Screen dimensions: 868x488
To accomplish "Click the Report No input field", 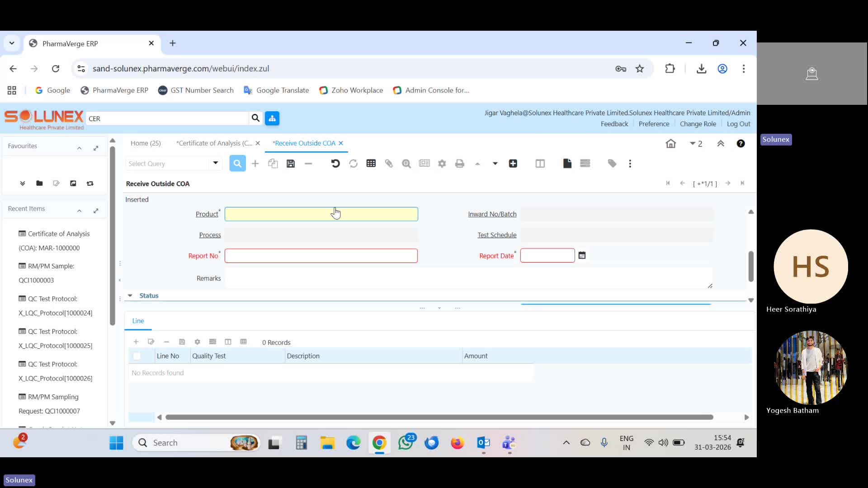I will click(x=321, y=256).
